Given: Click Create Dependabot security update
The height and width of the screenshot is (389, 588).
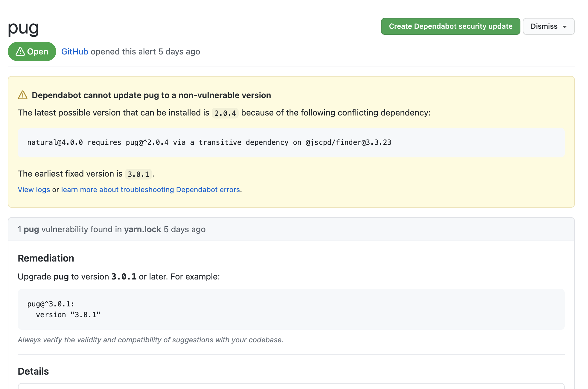Looking at the screenshot, I should (x=450, y=26).
